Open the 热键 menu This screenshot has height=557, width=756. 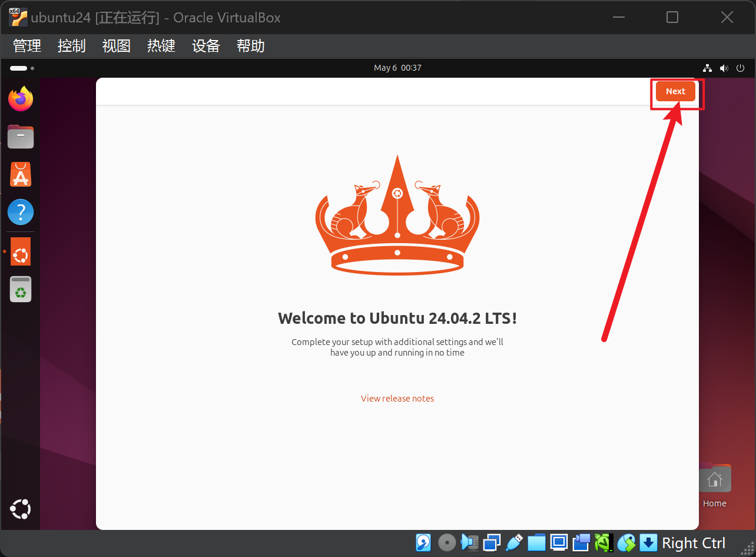pos(161,46)
